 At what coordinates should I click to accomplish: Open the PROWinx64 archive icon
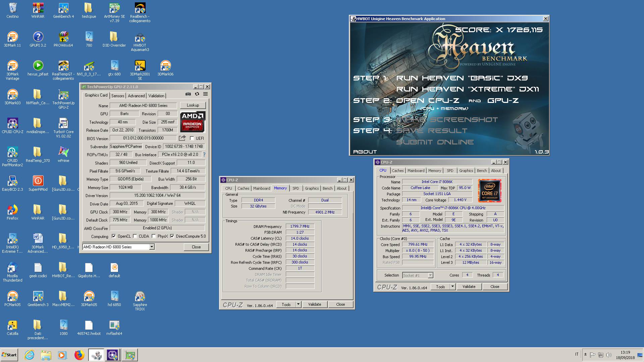[x=63, y=39]
